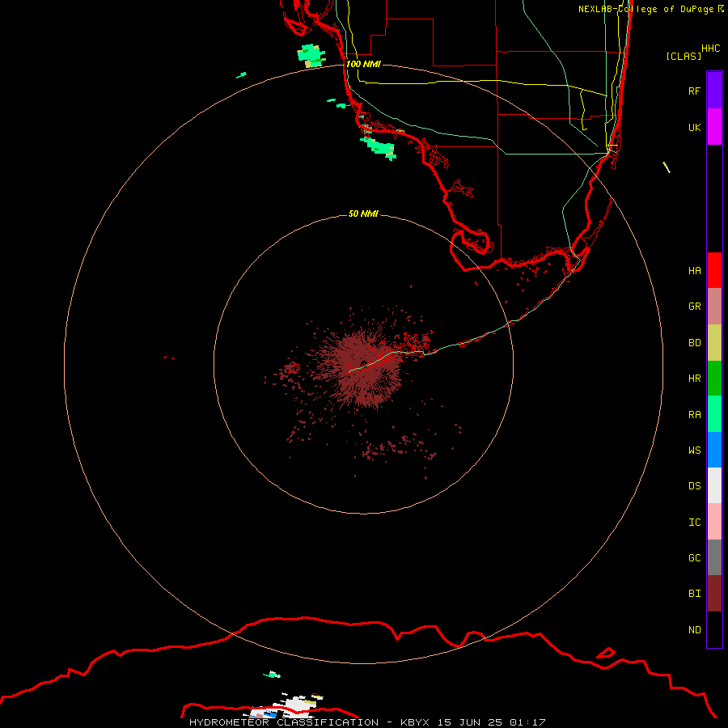Click the 50 NMI range ring label
This screenshot has height=728, width=728.
pos(363,214)
